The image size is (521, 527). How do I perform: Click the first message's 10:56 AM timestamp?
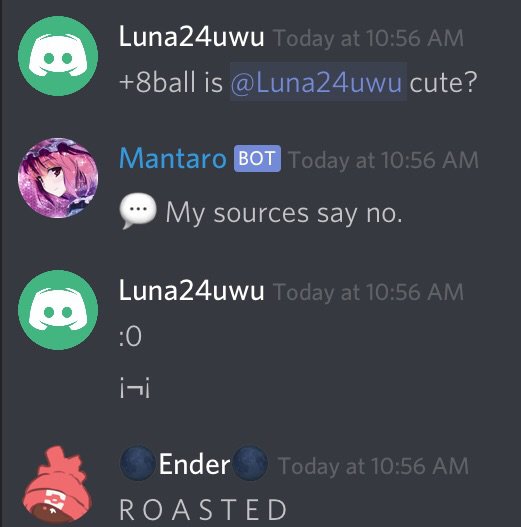pyautogui.click(x=369, y=38)
